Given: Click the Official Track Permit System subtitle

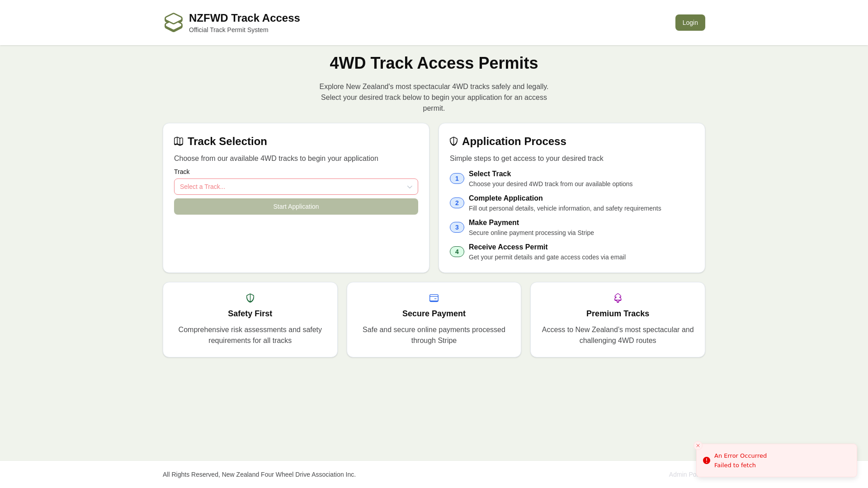Looking at the screenshot, I should [229, 30].
